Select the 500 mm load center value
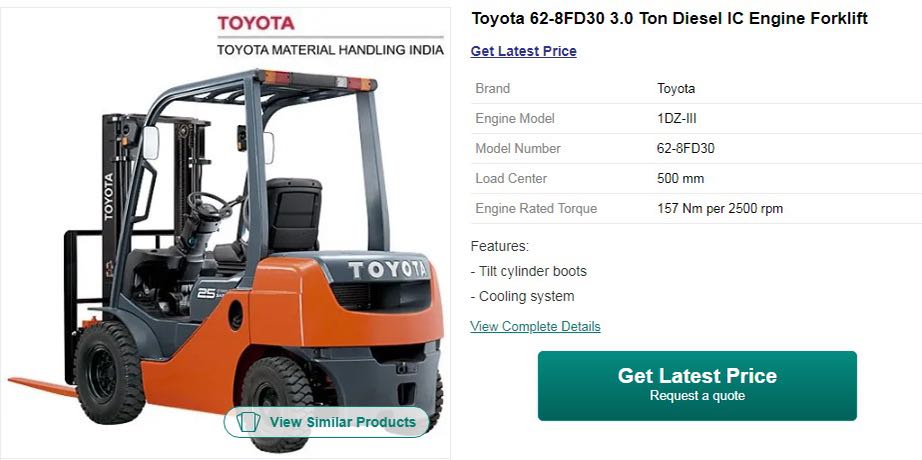 [x=680, y=179]
